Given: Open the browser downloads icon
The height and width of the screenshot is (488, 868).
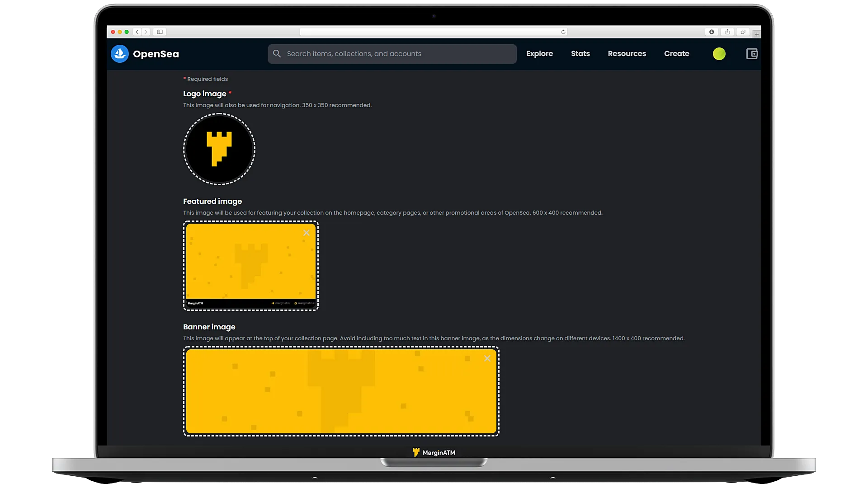Looking at the screenshot, I should [712, 32].
